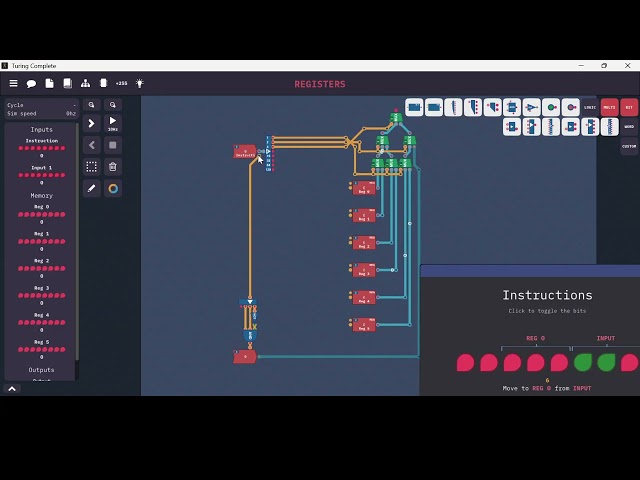The height and width of the screenshot is (480, 640).
Task: Click the trash can delete tool
Action: [113, 167]
